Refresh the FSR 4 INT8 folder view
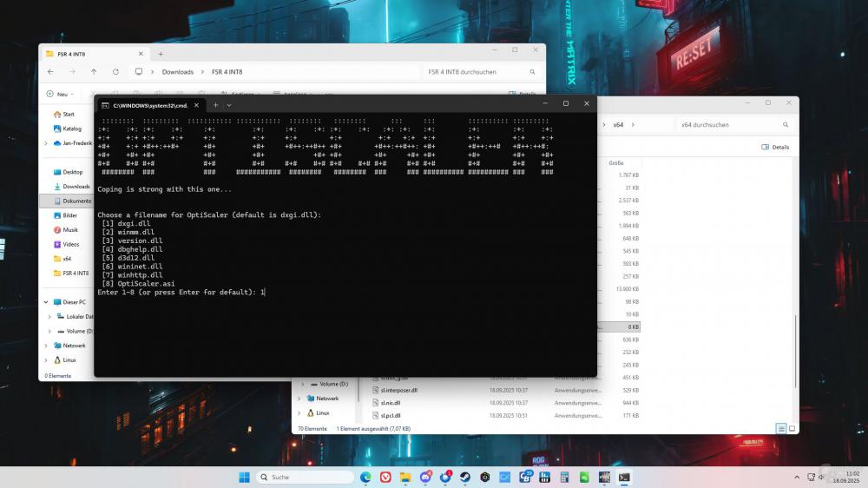The width and height of the screenshot is (868, 488). point(115,72)
